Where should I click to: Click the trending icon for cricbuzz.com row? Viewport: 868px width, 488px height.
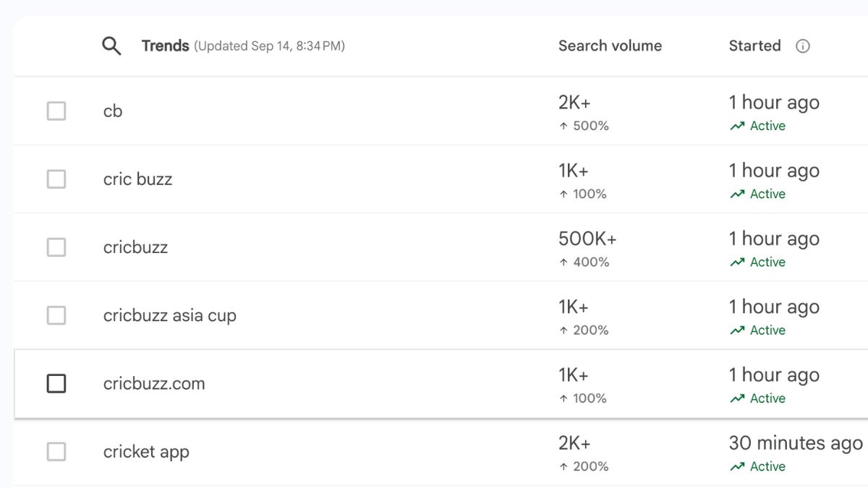click(737, 398)
